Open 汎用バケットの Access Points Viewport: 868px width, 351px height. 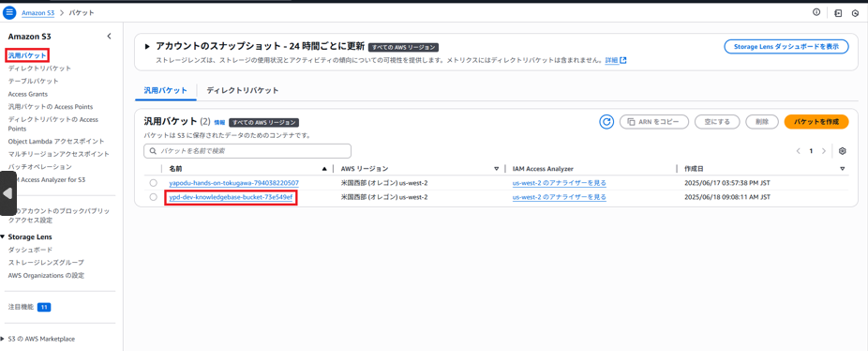click(x=51, y=106)
